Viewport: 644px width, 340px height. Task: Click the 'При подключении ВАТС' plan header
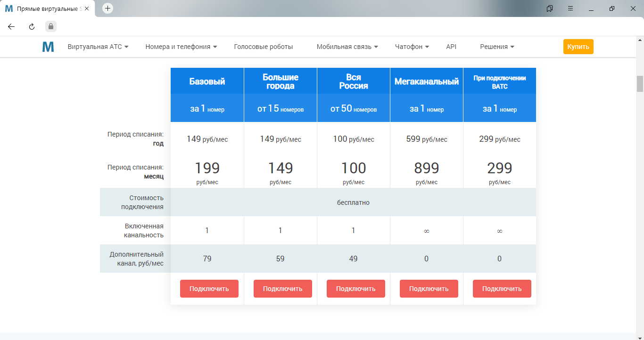point(500,81)
